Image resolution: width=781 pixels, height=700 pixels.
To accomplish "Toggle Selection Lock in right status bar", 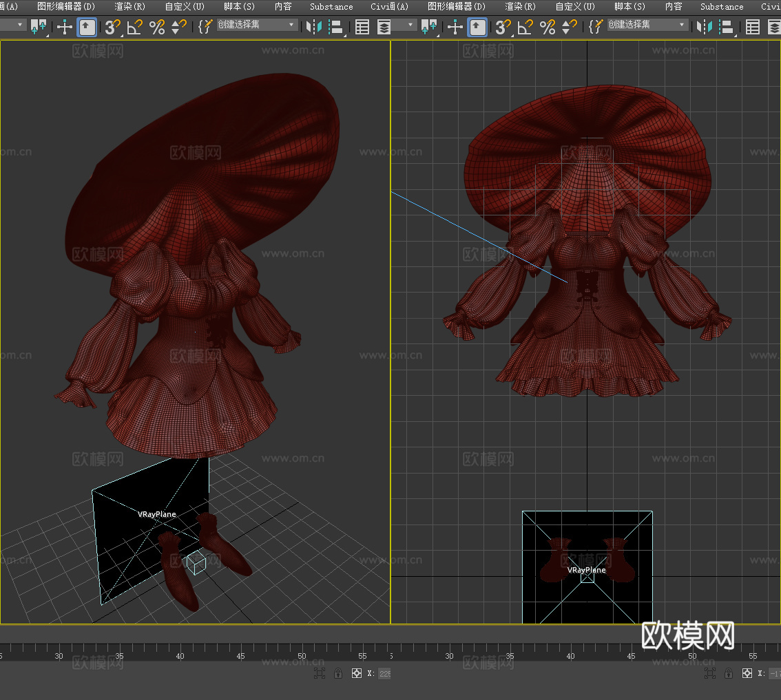I will point(729,674).
